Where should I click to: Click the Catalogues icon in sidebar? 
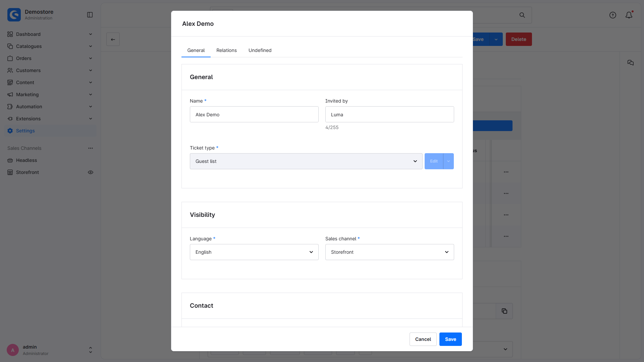click(x=10, y=46)
